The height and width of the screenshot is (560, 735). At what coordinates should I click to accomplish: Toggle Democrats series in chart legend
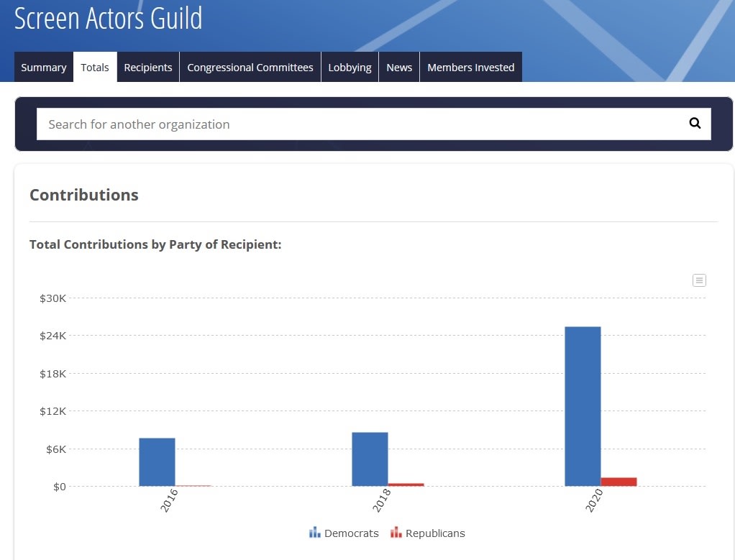click(344, 533)
